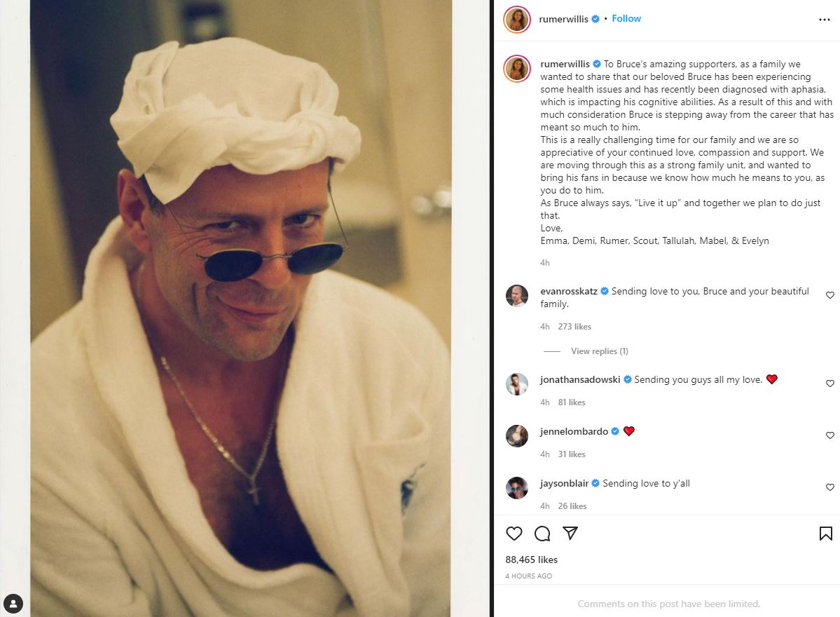The width and height of the screenshot is (840, 617).
Task: Share post via paper plane icon
Action: [570, 533]
